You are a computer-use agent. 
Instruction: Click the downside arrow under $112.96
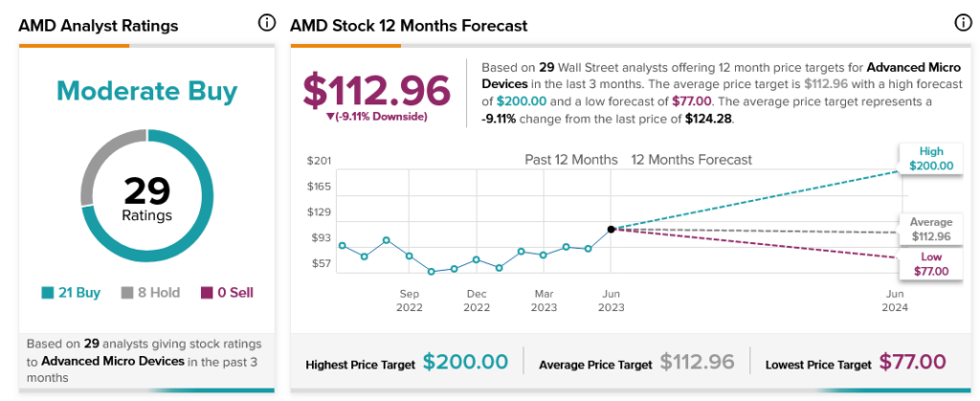330,117
